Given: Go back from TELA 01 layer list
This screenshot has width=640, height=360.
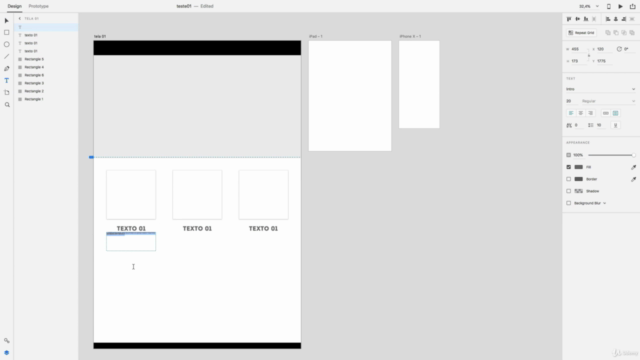Looking at the screenshot, I should [x=20, y=19].
